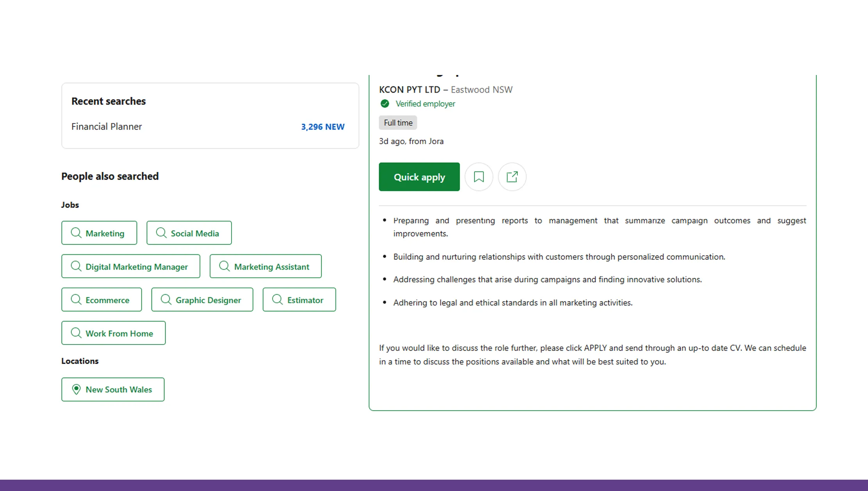Open the New South Wales location suggestion

click(x=112, y=389)
